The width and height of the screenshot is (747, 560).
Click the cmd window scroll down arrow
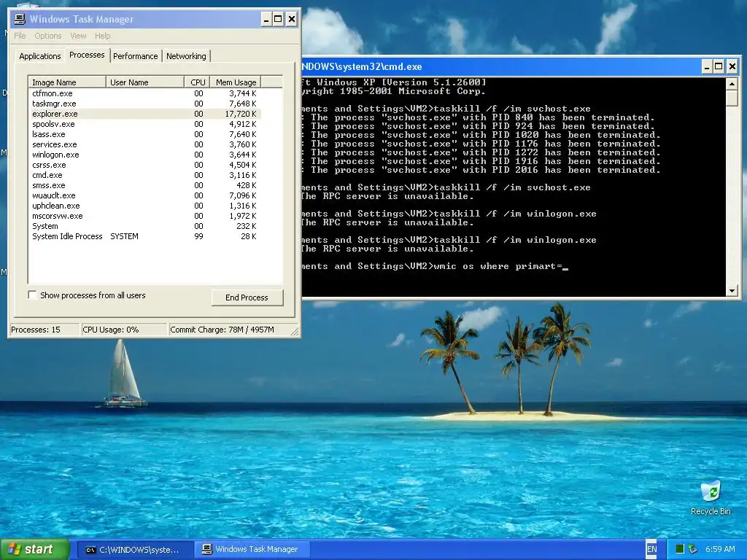(732, 290)
